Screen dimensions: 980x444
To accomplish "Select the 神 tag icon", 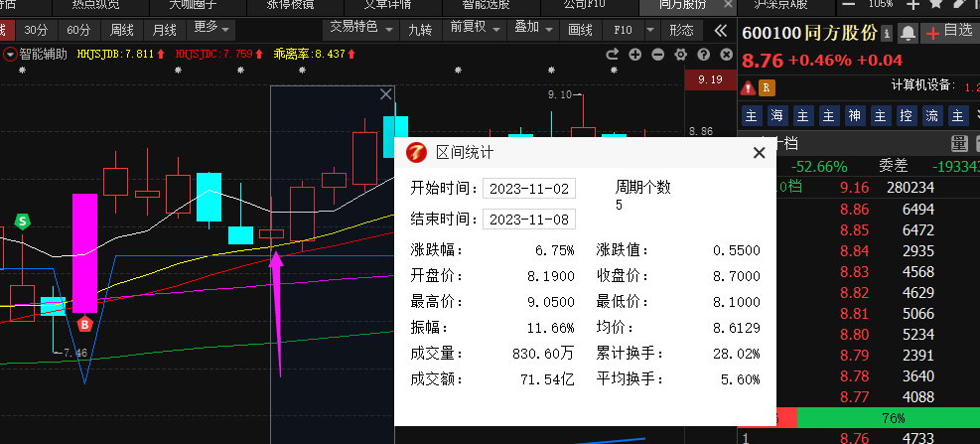I will click(x=854, y=115).
